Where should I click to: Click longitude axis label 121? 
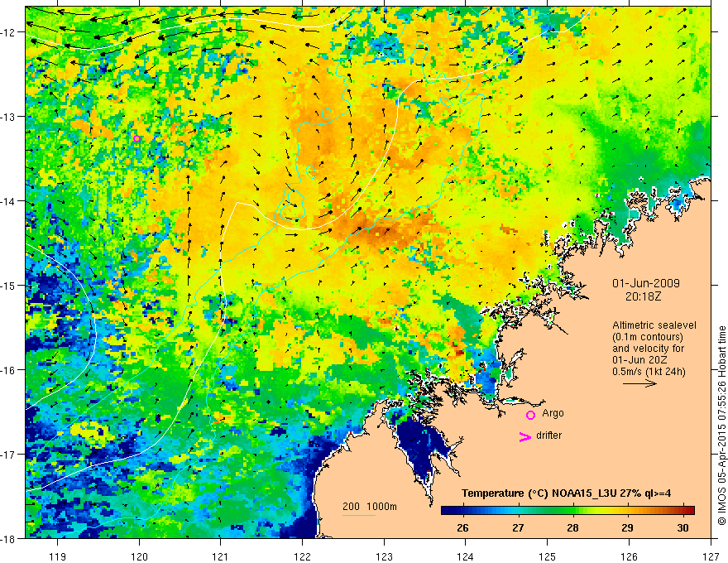pos(221,556)
